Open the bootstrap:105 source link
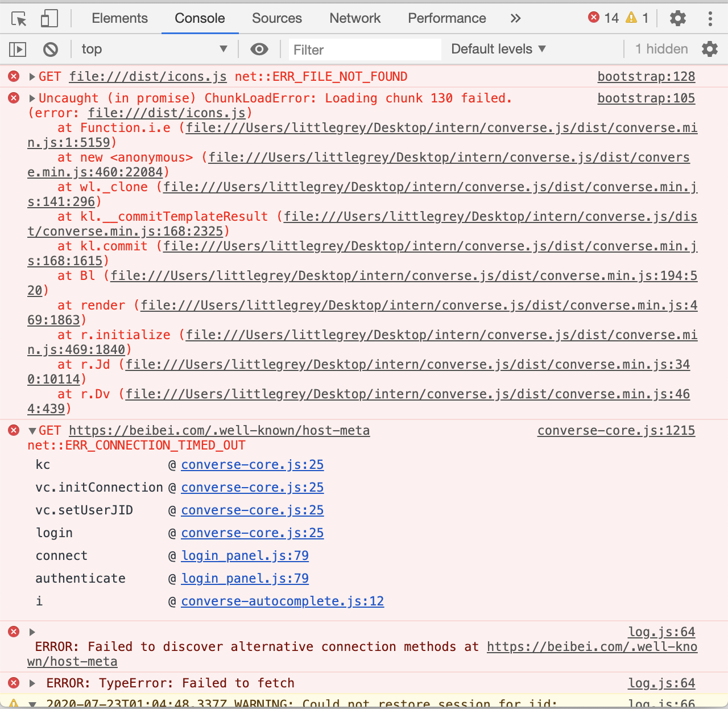Screen dimensions: 728x709 [x=646, y=98]
